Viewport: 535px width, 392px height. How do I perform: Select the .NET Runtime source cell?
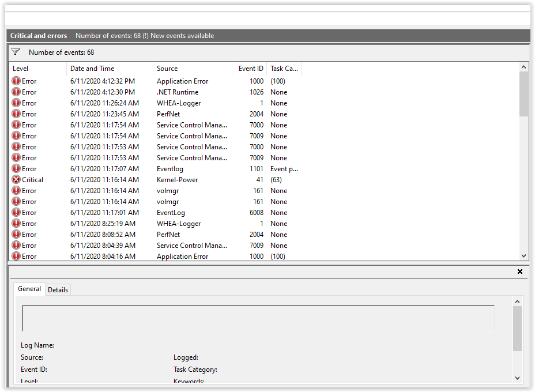pos(178,92)
